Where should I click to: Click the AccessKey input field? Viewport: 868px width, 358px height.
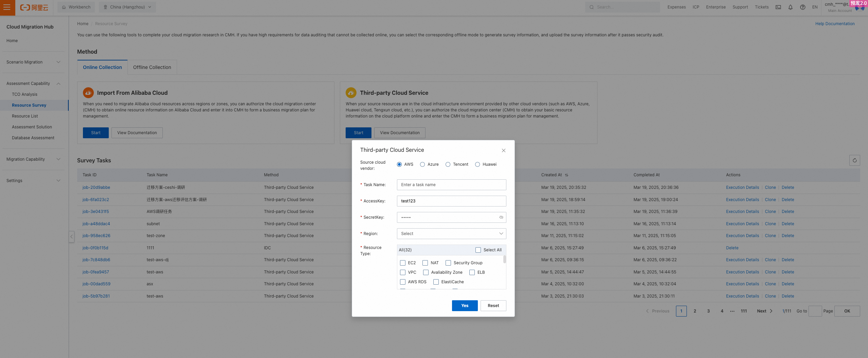coord(451,201)
